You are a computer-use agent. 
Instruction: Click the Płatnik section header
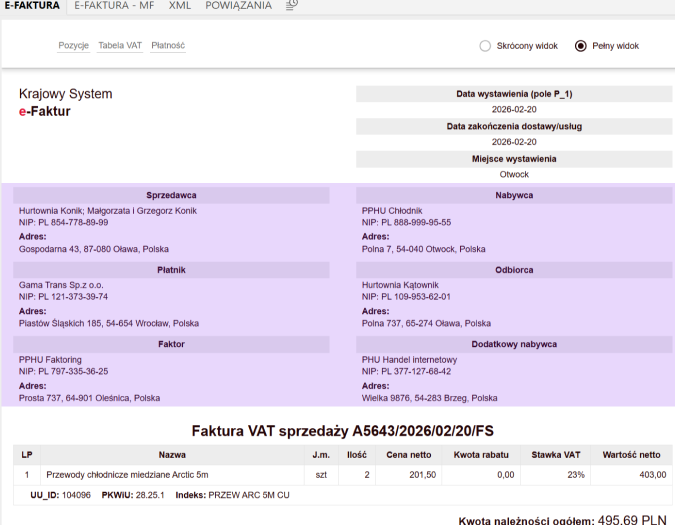(x=171, y=270)
